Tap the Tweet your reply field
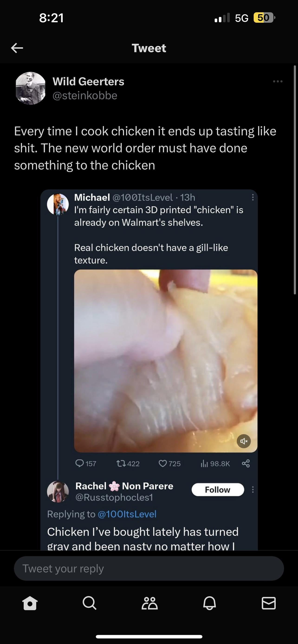 coord(149,568)
